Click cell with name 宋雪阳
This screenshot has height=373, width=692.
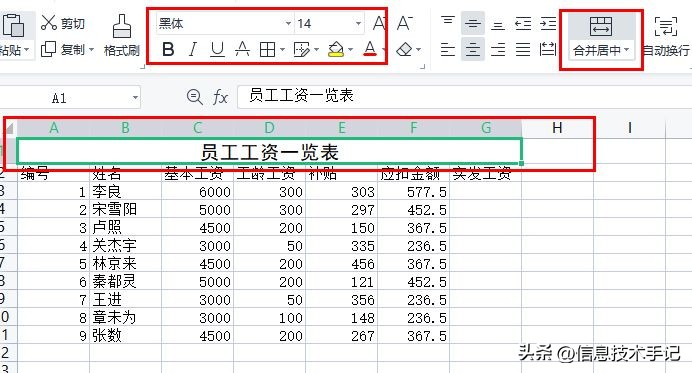pos(125,209)
